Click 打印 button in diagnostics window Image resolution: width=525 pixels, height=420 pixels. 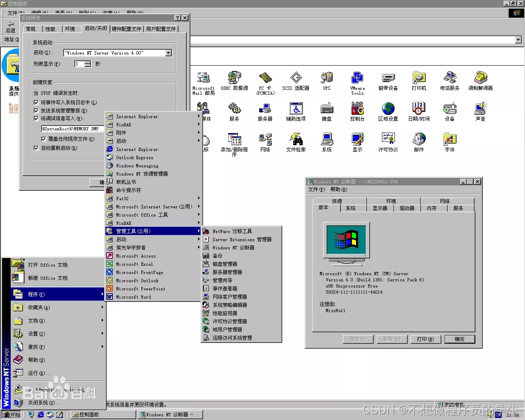pyautogui.click(x=425, y=339)
